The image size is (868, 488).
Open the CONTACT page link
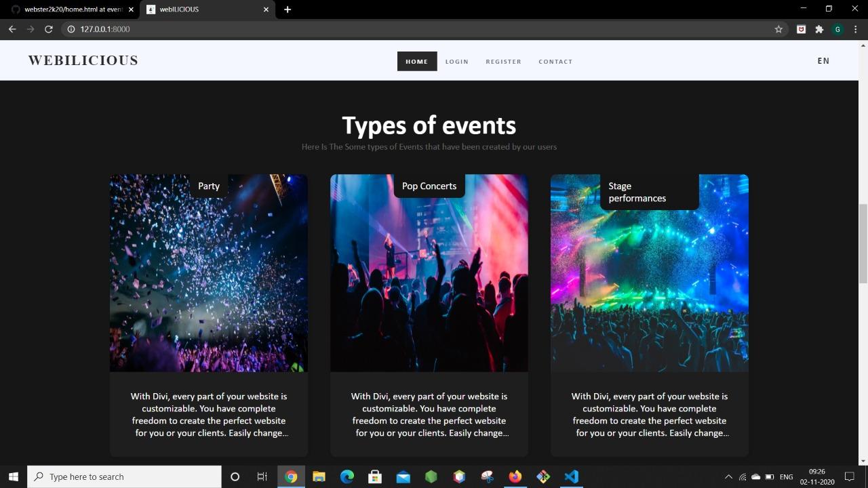point(555,62)
